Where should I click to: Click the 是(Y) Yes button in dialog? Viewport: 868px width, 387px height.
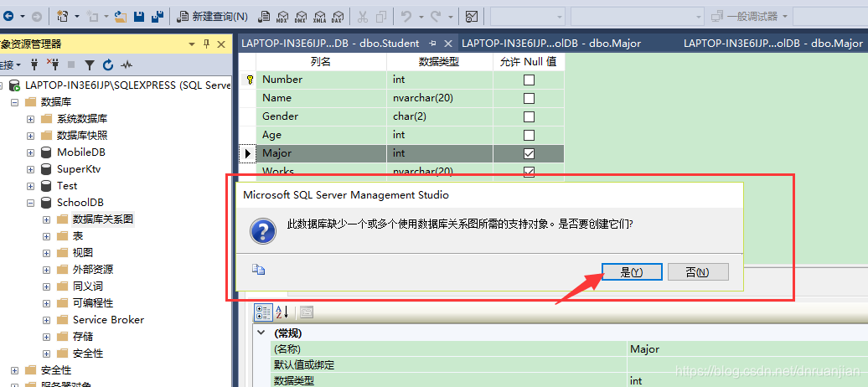pos(632,272)
